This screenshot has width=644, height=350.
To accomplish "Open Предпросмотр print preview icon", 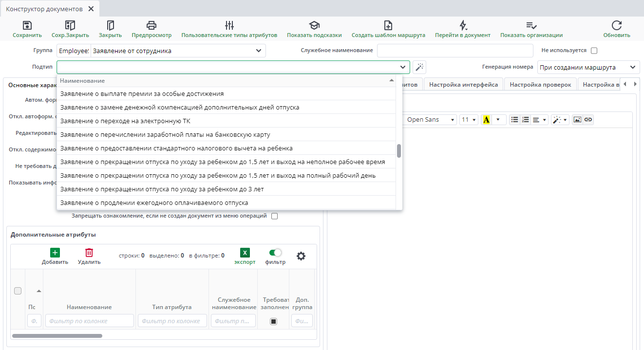I will click(x=152, y=26).
